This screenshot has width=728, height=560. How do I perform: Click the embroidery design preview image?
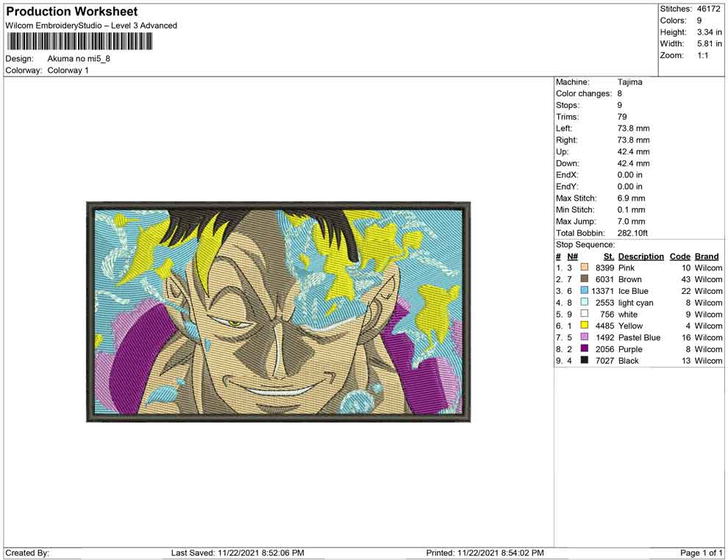tap(279, 312)
